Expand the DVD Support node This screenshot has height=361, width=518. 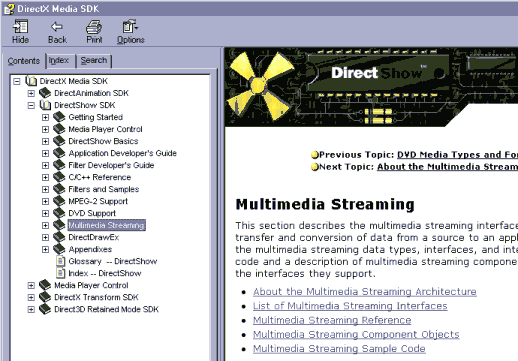pos(45,213)
